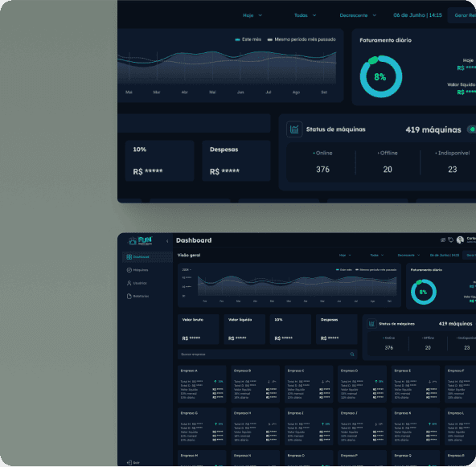Click the green up-arrow icon on Empresa G
Viewport: 476px width, 467px height.
(215, 424)
